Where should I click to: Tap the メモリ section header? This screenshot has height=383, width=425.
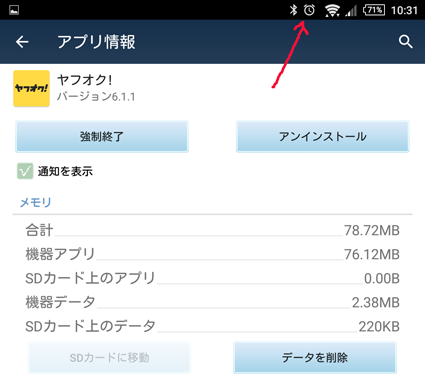(35, 202)
